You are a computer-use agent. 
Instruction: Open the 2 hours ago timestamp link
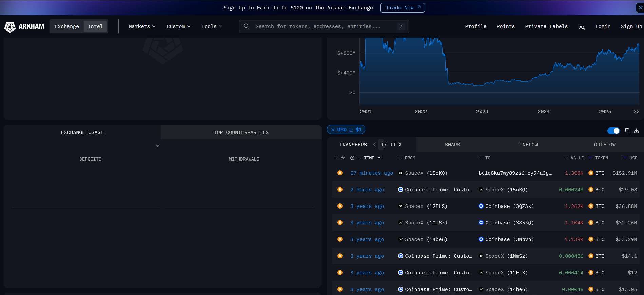[367, 190]
